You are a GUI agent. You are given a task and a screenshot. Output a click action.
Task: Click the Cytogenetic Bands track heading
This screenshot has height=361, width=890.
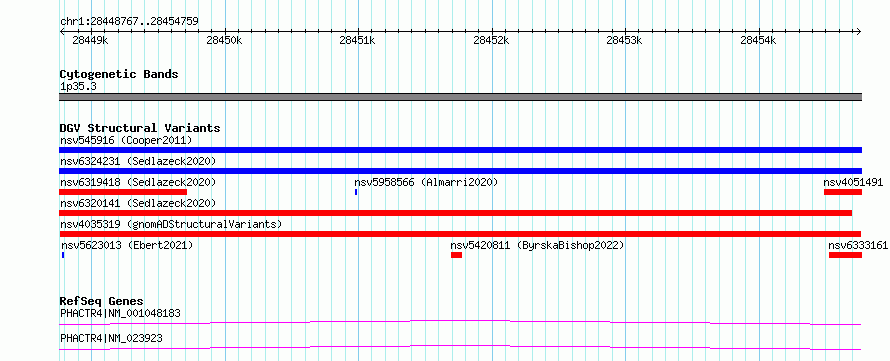119,74
